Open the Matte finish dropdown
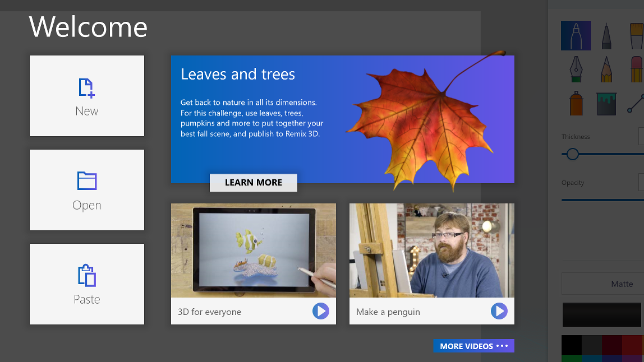This screenshot has height=362, width=644. click(x=622, y=284)
